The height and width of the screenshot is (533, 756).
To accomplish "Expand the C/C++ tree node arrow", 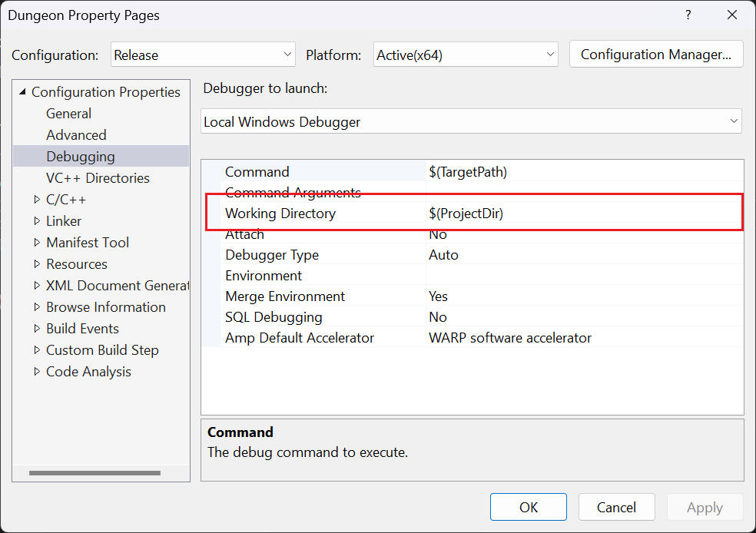I will (37, 200).
